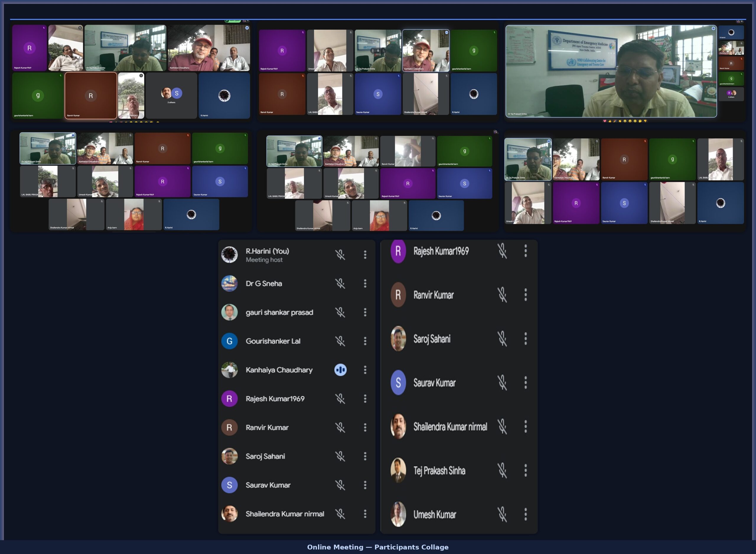Send the thumbs down emoji reaction
The image size is (756, 554).
point(645,121)
